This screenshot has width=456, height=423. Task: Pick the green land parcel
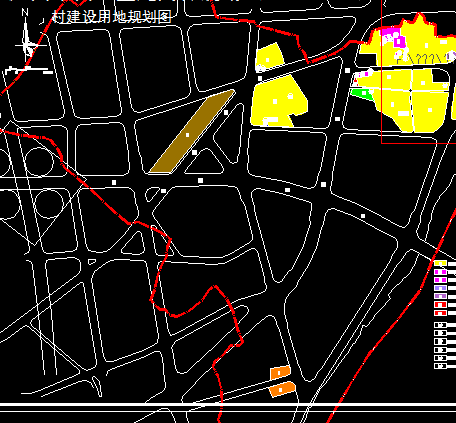click(362, 93)
